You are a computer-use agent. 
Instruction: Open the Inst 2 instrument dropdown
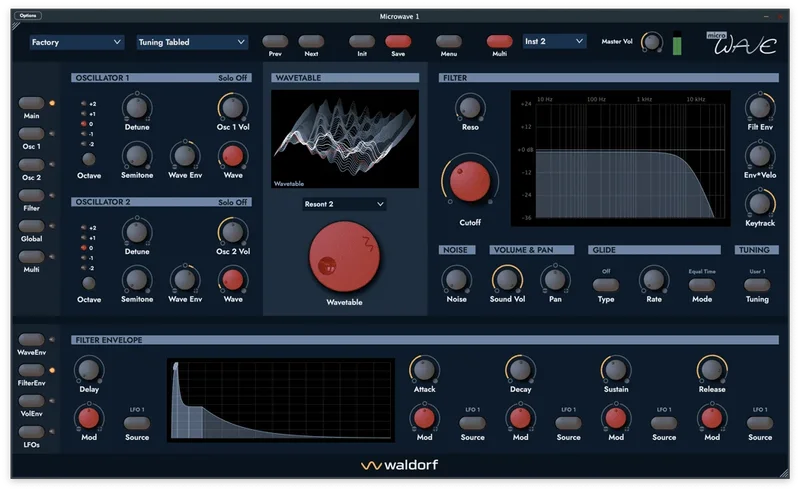tap(554, 41)
